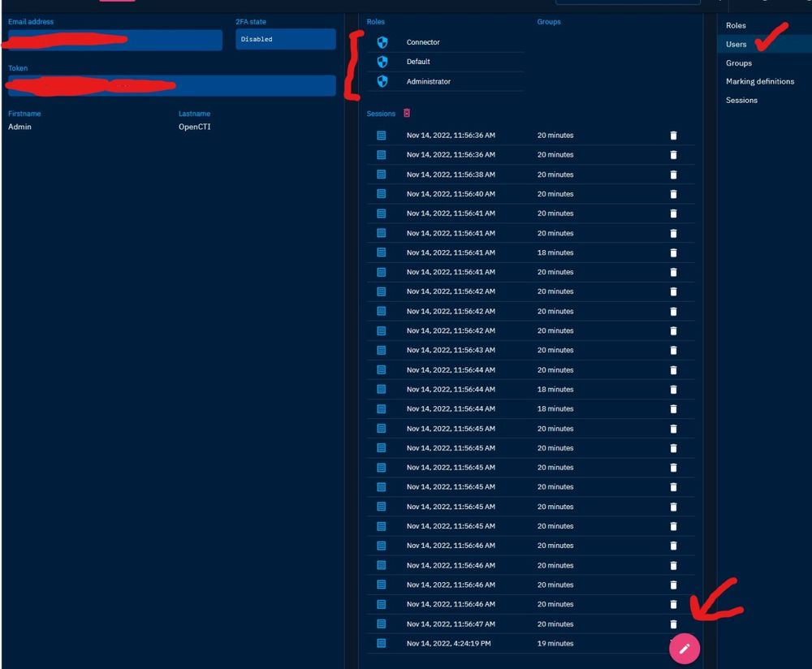The width and height of the screenshot is (812, 669).
Task: Select the Connector role label
Action: (424, 42)
